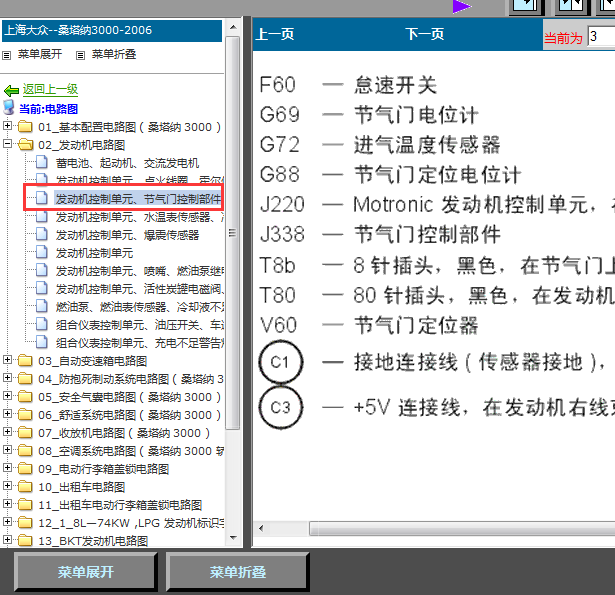The width and height of the screenshot is (615, 595).
Task: Expand the 09_电动行李箱盖锁电路图 node
Action: point(7,468)
